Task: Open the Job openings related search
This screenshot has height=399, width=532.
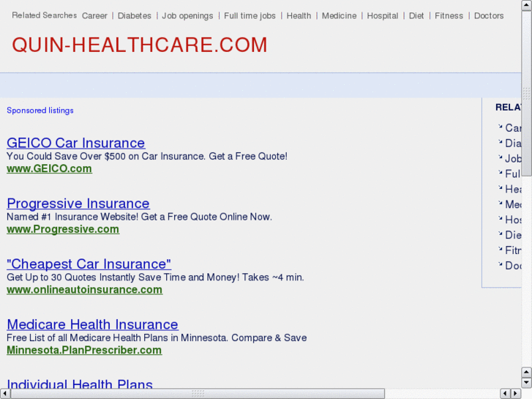Action: point(187,16)
